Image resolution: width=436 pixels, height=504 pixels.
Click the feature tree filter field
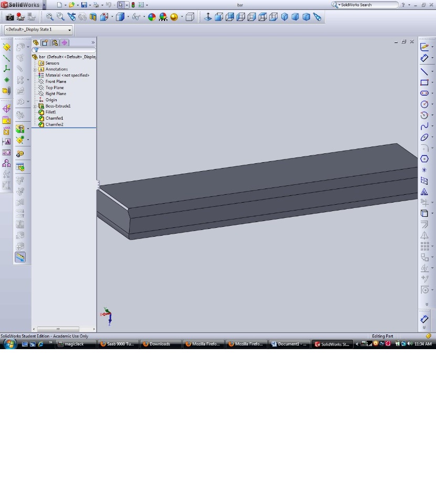tap(63, 50)
